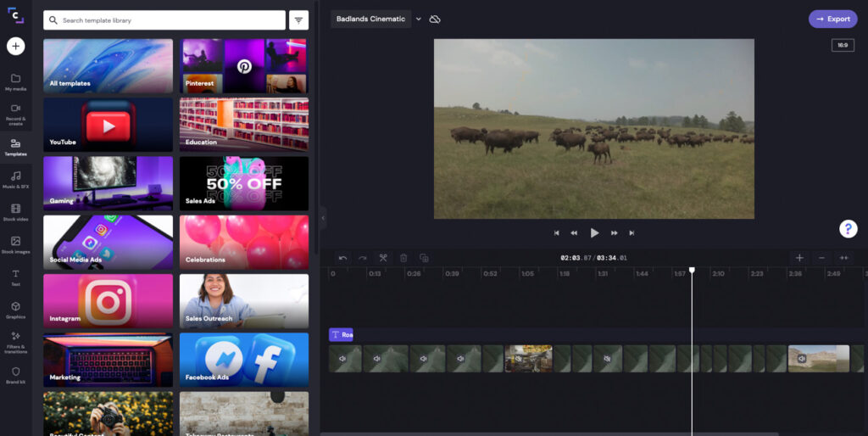Open Music & SFX library
This screenshot has height=436, width=868.
click(x=15, y=180)
